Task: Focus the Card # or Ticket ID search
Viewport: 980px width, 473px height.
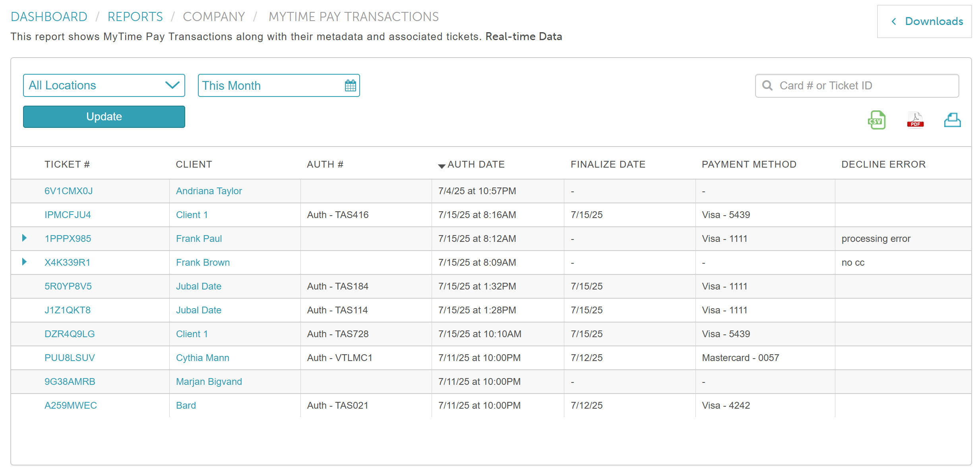Action: coord(862,86)
